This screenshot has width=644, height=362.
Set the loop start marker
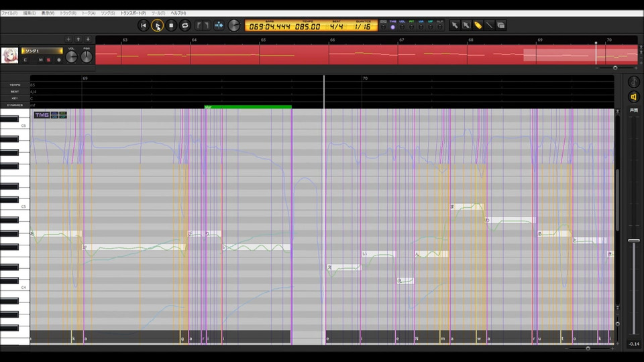199,25
